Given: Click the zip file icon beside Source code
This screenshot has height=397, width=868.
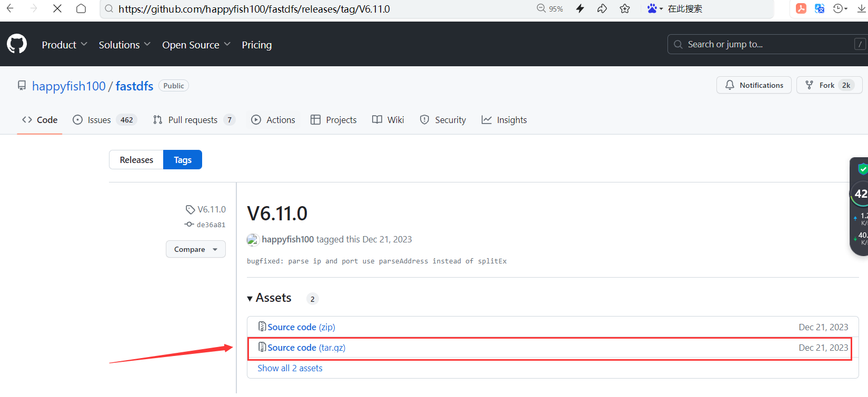Looking at the screenshot, I should [x=262, y=327].
